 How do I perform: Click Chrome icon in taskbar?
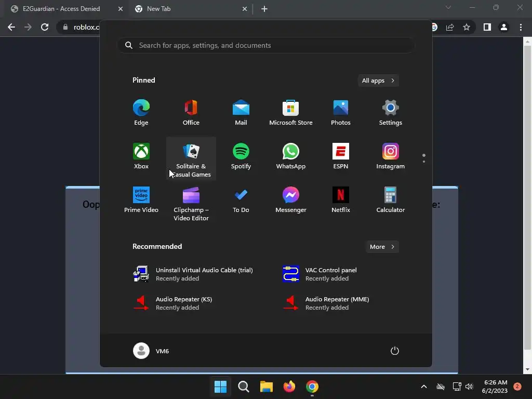tap(312, 387)
